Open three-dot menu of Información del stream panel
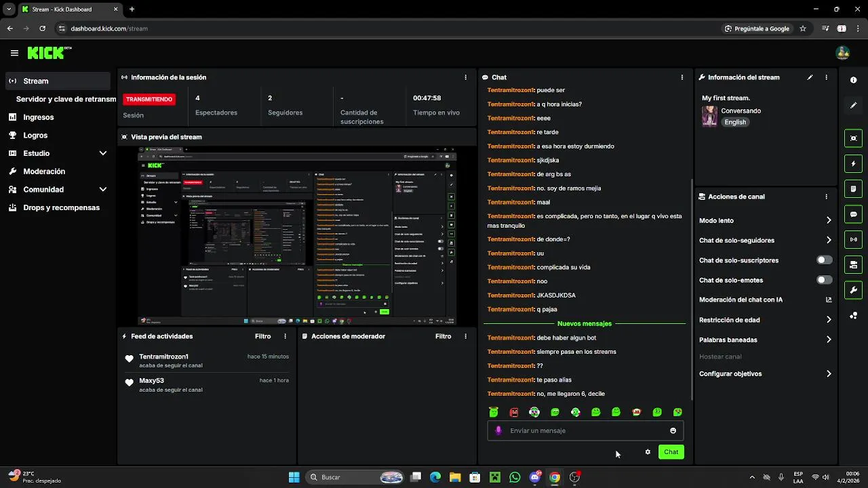Screen dimensions: 868x488 [826, 77]
